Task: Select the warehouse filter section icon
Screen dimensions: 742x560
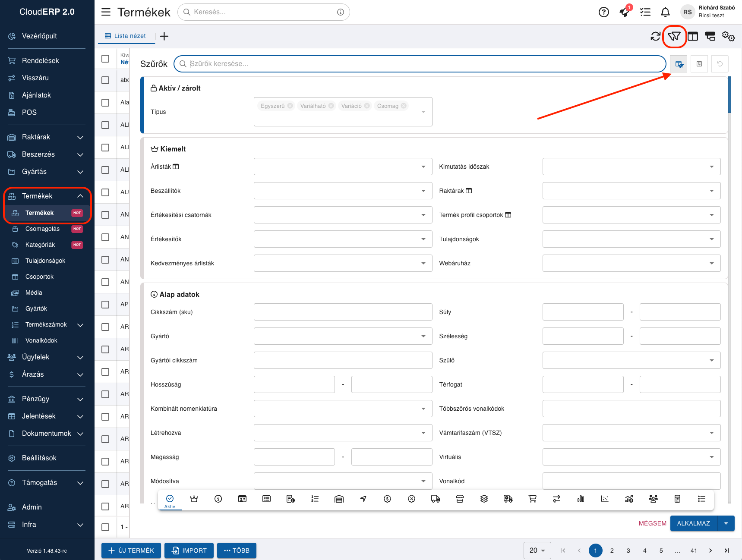Action: [339, 499]
